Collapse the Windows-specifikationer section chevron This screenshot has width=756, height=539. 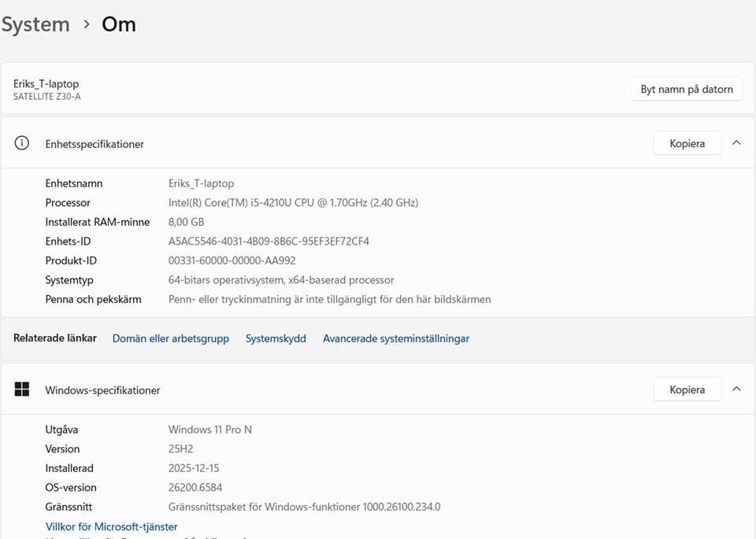coord(736,389)
